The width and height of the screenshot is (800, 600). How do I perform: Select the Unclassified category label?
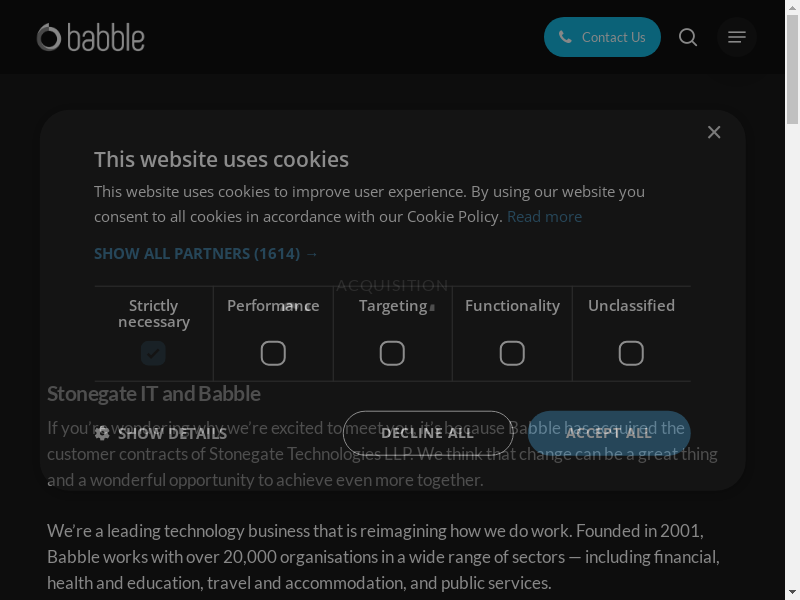pyautogui.click(x=631, y=306)
